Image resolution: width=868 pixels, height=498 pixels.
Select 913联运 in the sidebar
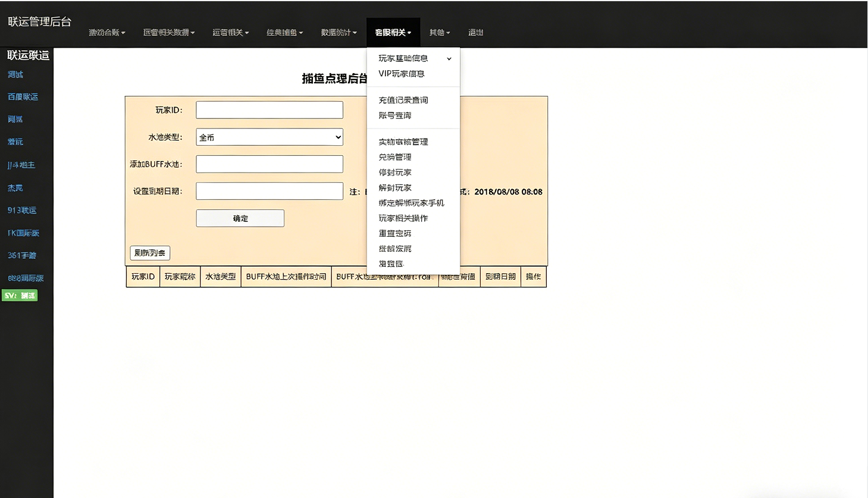(x=22, y=210)
